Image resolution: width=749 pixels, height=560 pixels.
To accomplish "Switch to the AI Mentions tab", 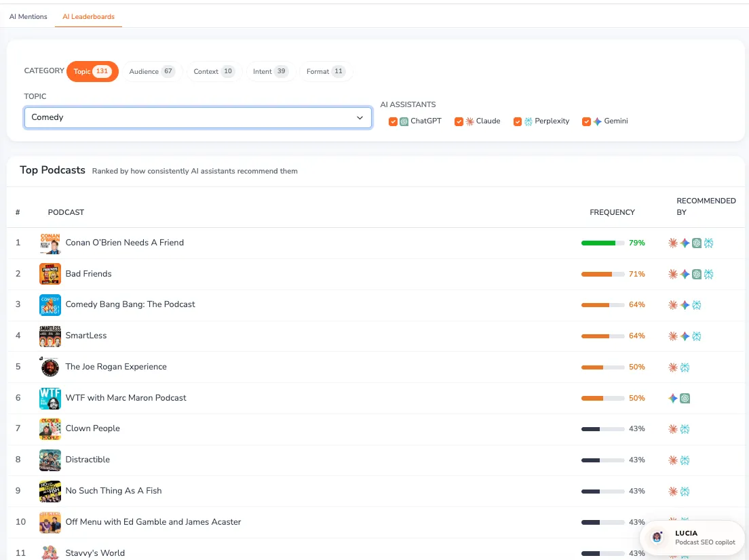I will (x=28, y=16).
